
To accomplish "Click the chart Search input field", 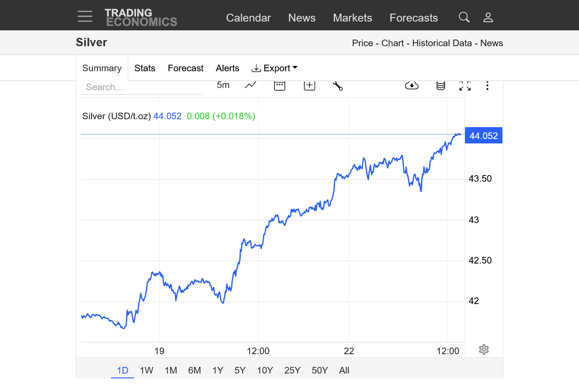I will pos(141,87).
